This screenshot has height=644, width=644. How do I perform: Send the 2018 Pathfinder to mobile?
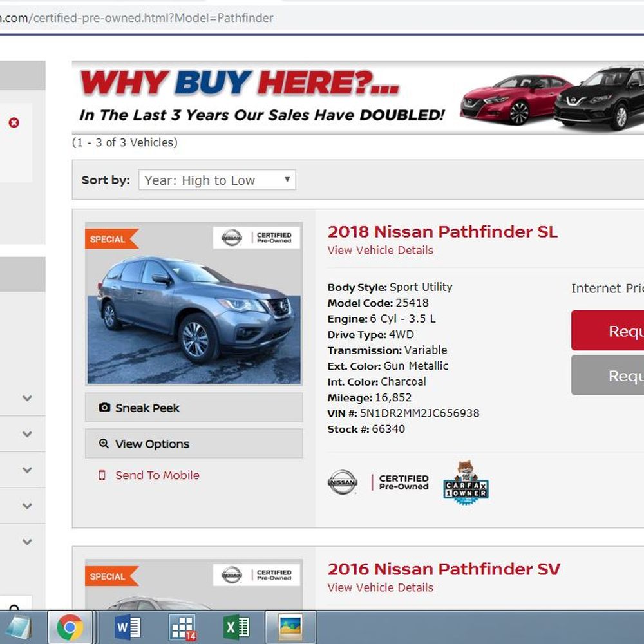[149, 475]
